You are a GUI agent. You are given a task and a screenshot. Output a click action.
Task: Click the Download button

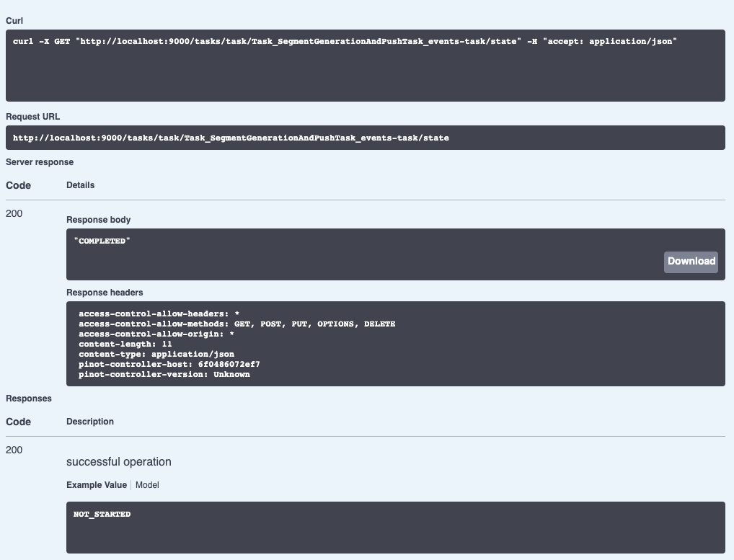(x=690, y=262)
